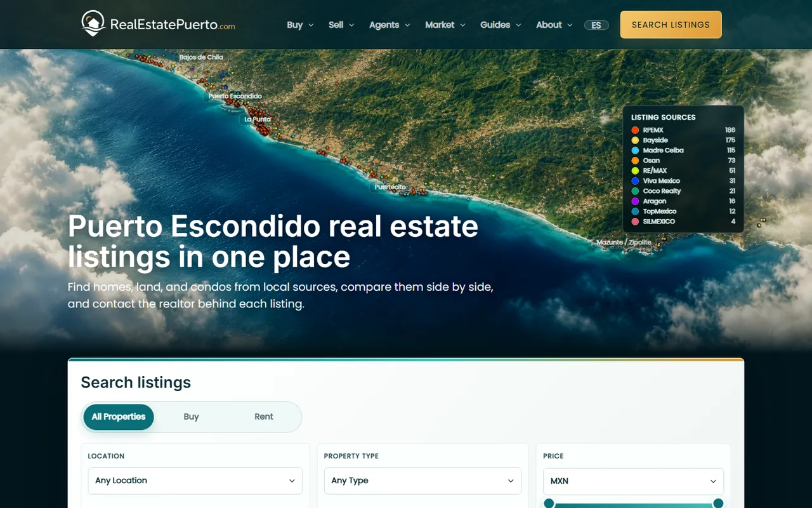Select the Buy tab in Search listings
This screenshot has width=812, height=508.
click(191, 417)
